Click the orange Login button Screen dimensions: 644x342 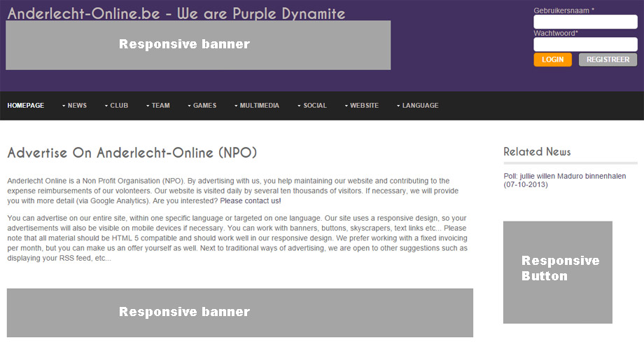(x=552, y=60)
